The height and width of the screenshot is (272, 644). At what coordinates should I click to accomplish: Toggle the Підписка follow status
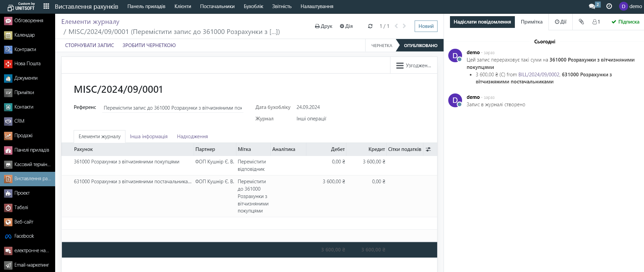tap(625, 22)
